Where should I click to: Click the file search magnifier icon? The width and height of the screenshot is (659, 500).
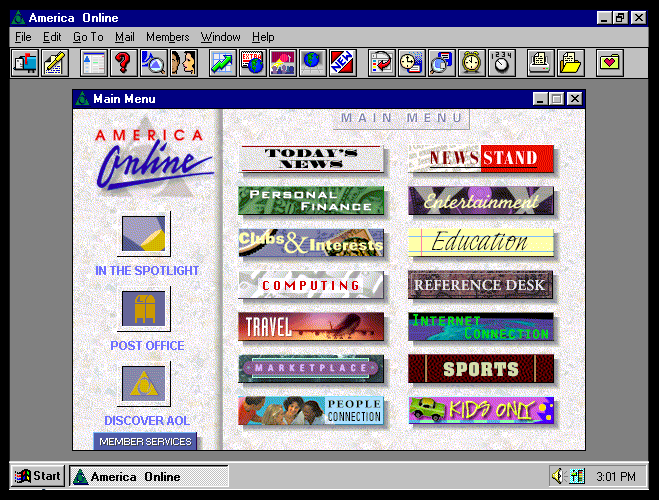(x=442, y=63)
